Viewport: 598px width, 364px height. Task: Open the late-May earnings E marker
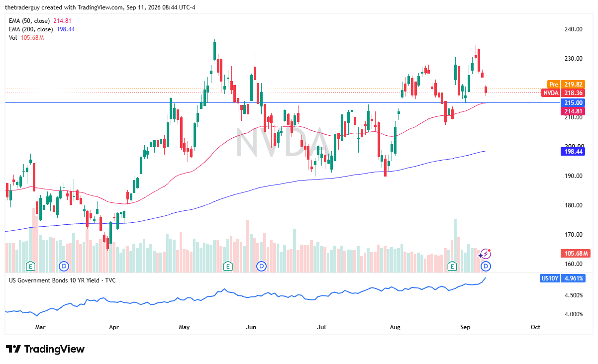point(228,266)
